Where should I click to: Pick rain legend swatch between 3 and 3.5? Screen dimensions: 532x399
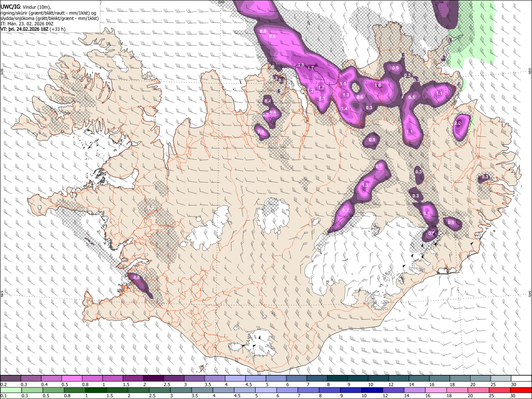point(181,390)
